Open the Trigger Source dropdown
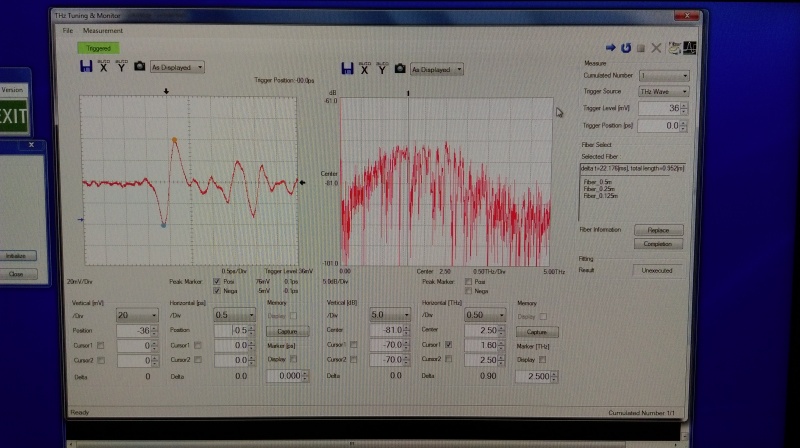The width and height of the screenshot is (800, 448). click(663, 91)
